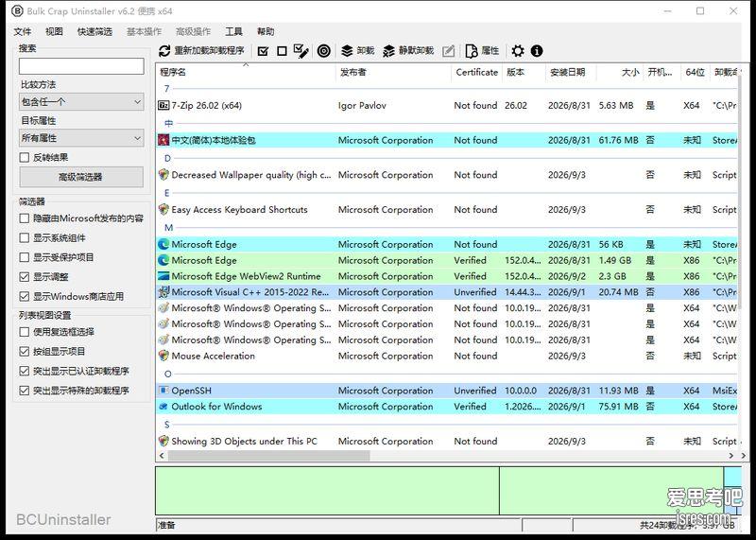Sort by Certificate column header
Viewport: 756px width, 540px height.
point(477,73)
